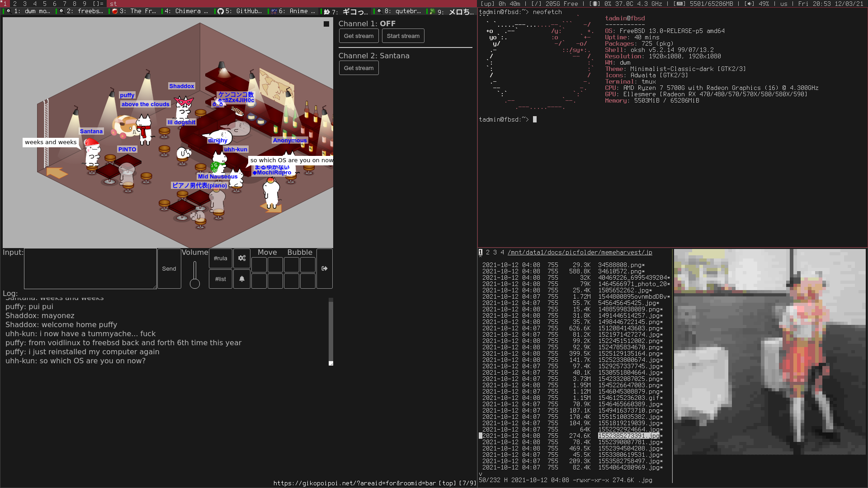Click the Shaddox character with pink glasses
The width and height of the screenshot is (868, 488).
click(x=184, y=108)
